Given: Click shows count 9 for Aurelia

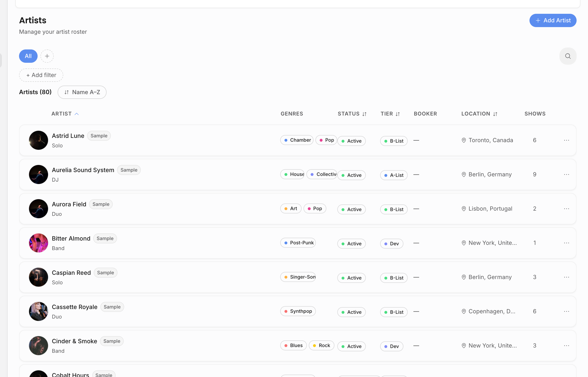Looking at the screenshot, I should [x=534, y=174].
